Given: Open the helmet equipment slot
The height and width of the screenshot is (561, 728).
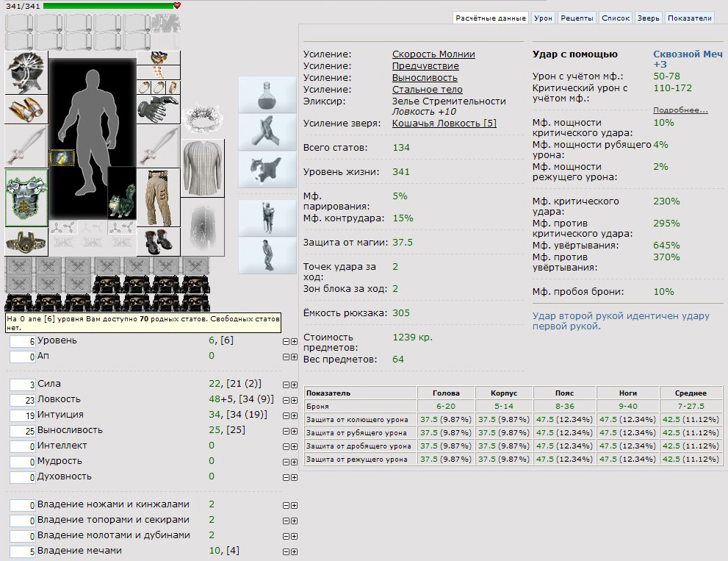Looking at the screenshot, I should (x=26, y=73).
